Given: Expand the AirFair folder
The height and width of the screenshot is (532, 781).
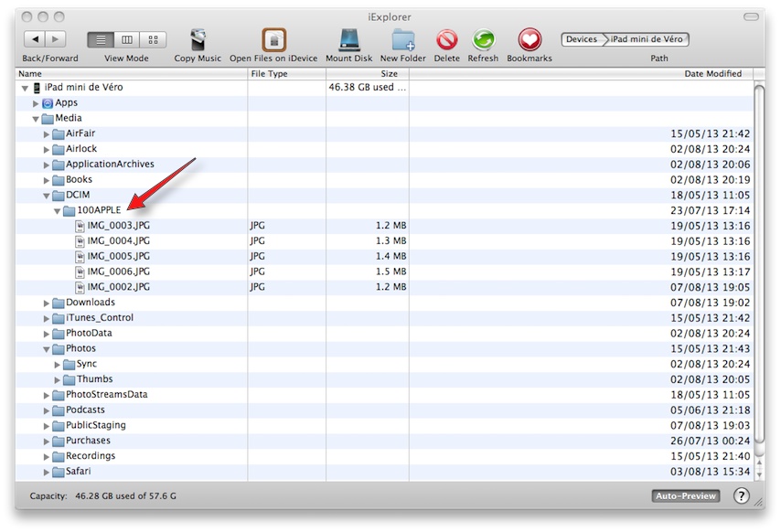Looking at the screenshot, I should point(47,134).
